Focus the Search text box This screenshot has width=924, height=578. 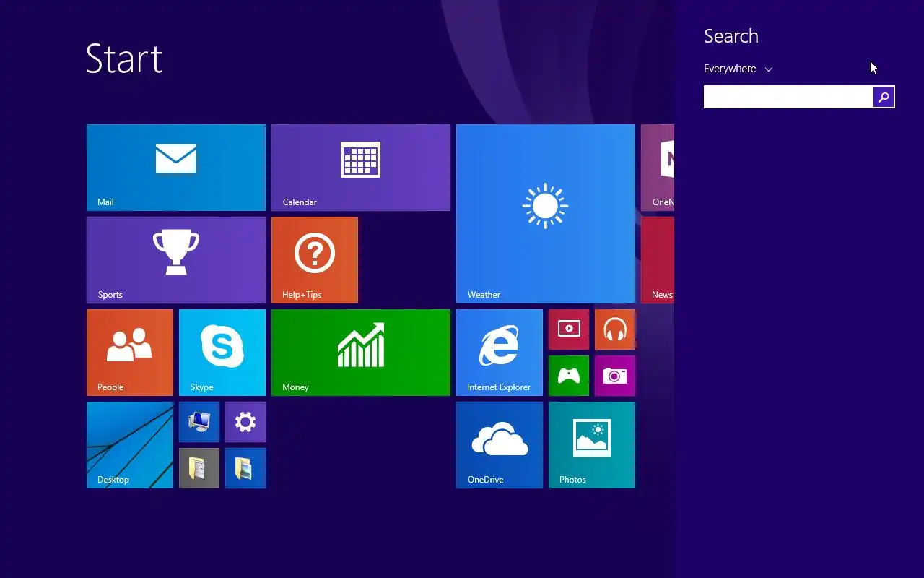(x=788, y=97)
